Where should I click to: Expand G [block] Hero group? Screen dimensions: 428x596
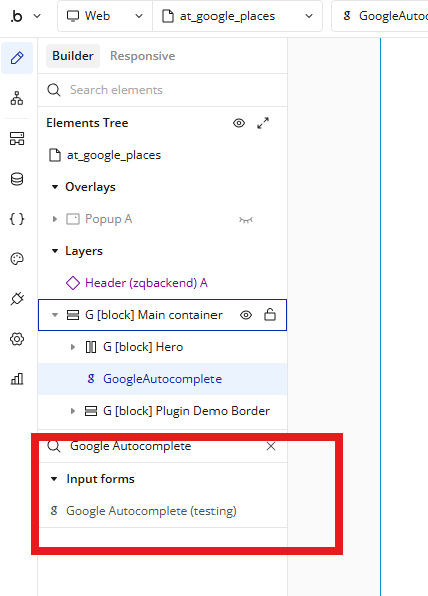coord(73,347)
